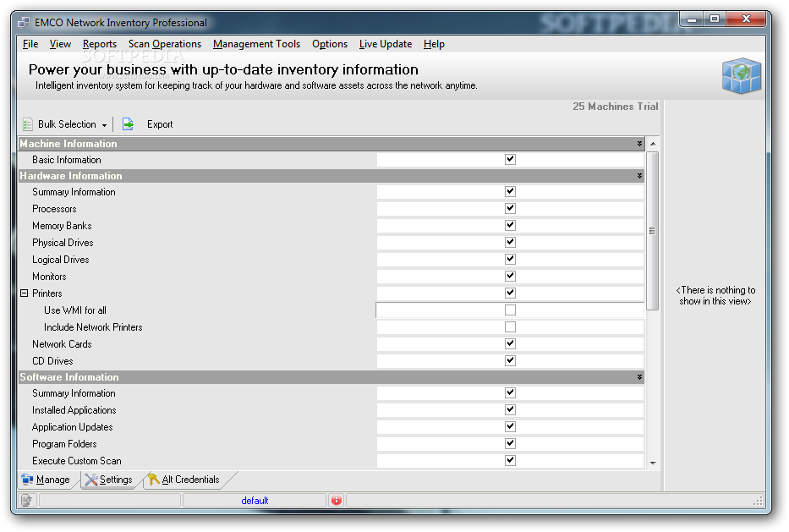This screenshot has height=532, width=789.
Task: Enable Include Network Printers checkbox
Action: (510, 327)
